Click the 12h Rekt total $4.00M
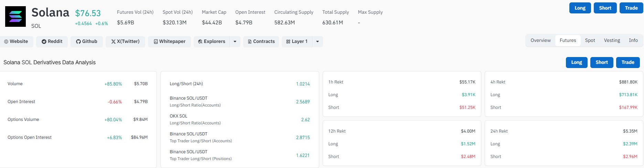 click(x=468, y=131)
